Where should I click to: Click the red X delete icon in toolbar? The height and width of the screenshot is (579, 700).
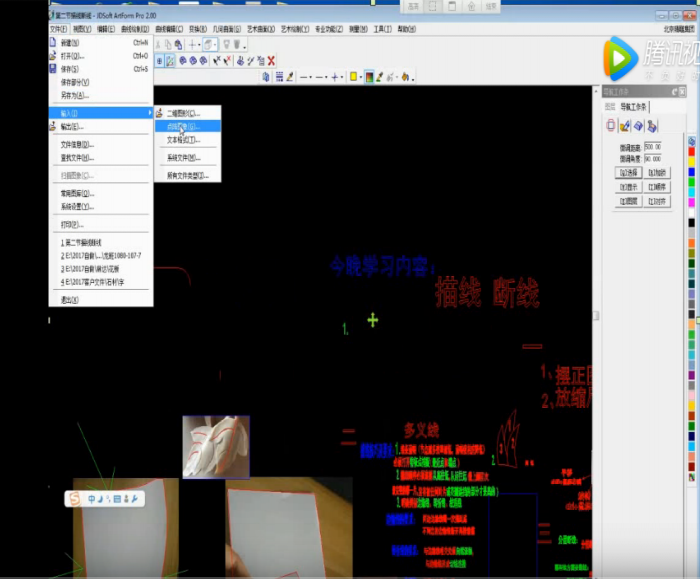[x=272, y=60]
